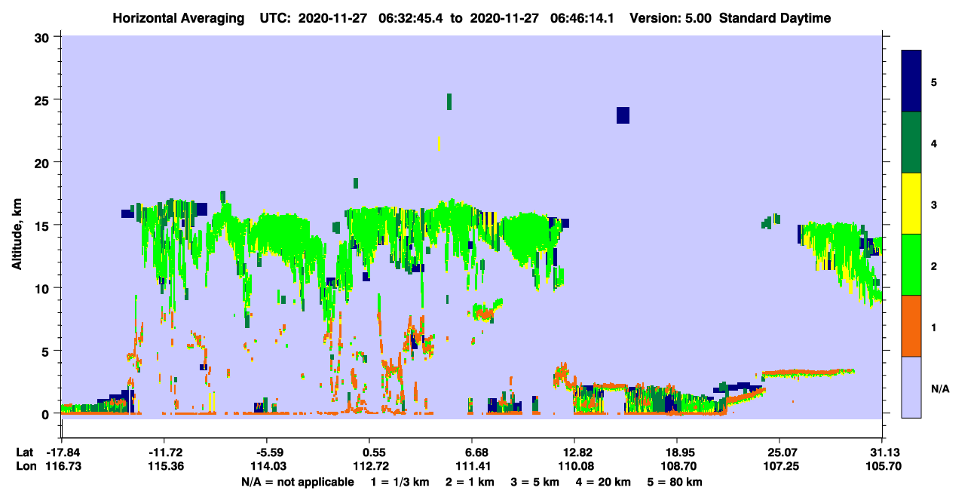Click the longitude value 112.72
The image size is (980, 503).
pyautogui.click(x=369, y=467)
